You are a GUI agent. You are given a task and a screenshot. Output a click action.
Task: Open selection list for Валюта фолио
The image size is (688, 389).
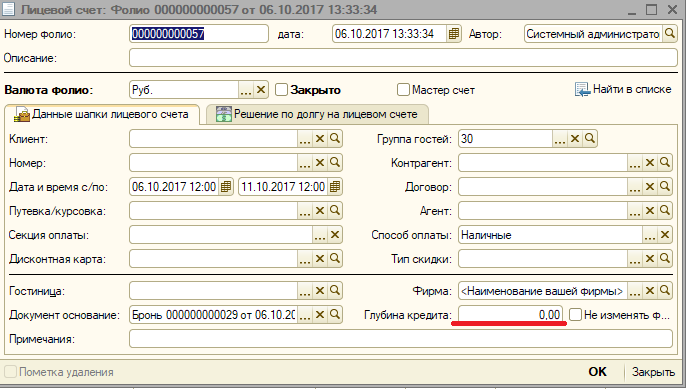click(246, 90)
